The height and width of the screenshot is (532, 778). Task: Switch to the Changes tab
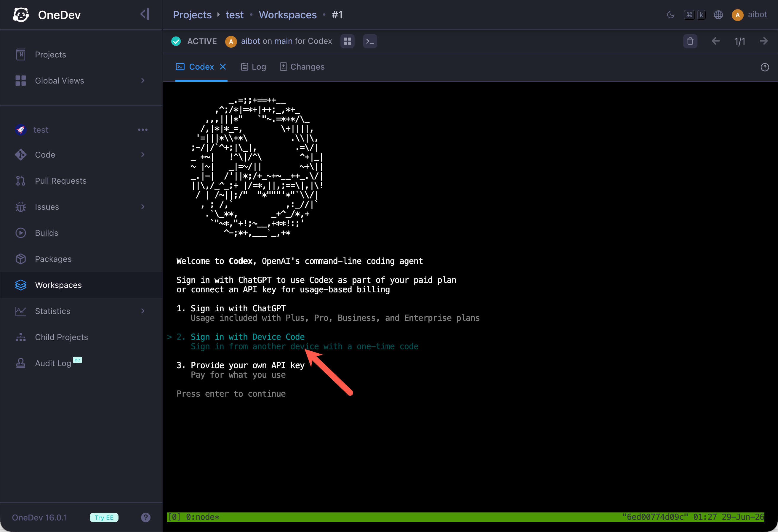coord(302,67)
